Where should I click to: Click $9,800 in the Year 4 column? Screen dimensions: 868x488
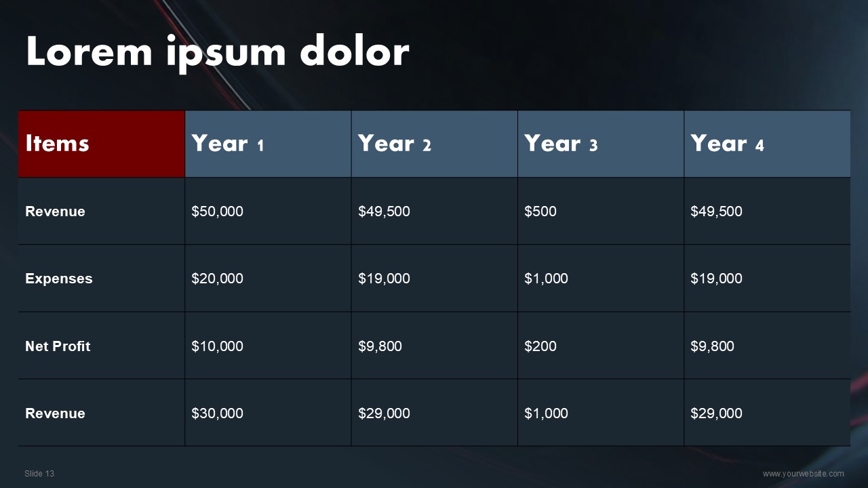click(x=712, y=346)
